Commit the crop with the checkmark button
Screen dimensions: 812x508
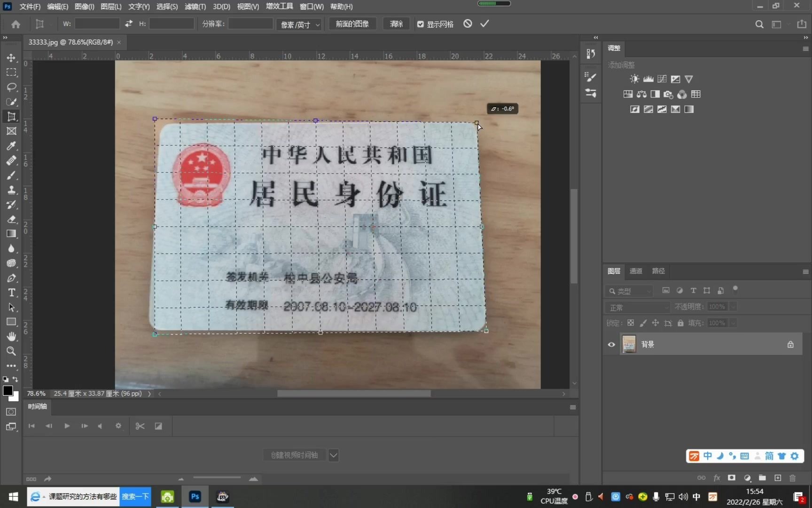coord(484,24)
